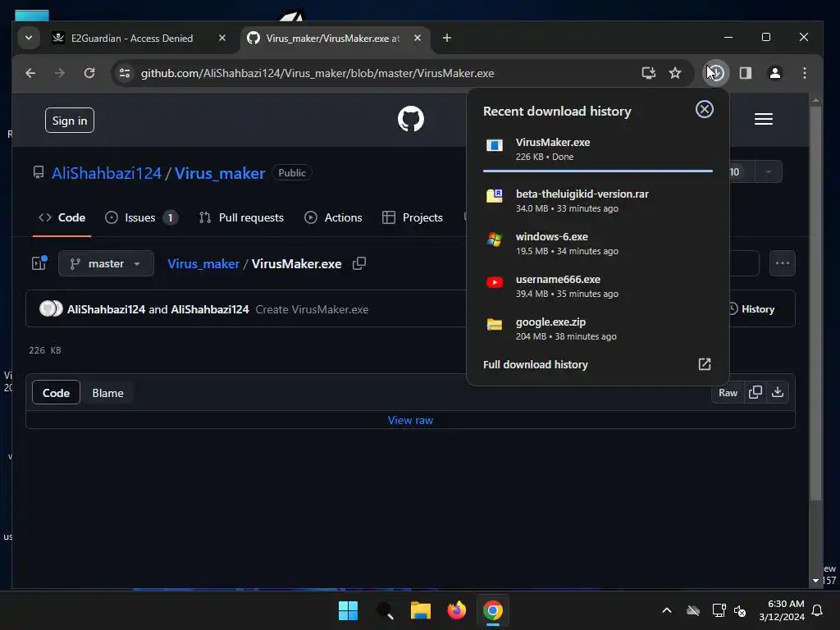Click the Sign in button
840x630 pixels.
[70, 121]
